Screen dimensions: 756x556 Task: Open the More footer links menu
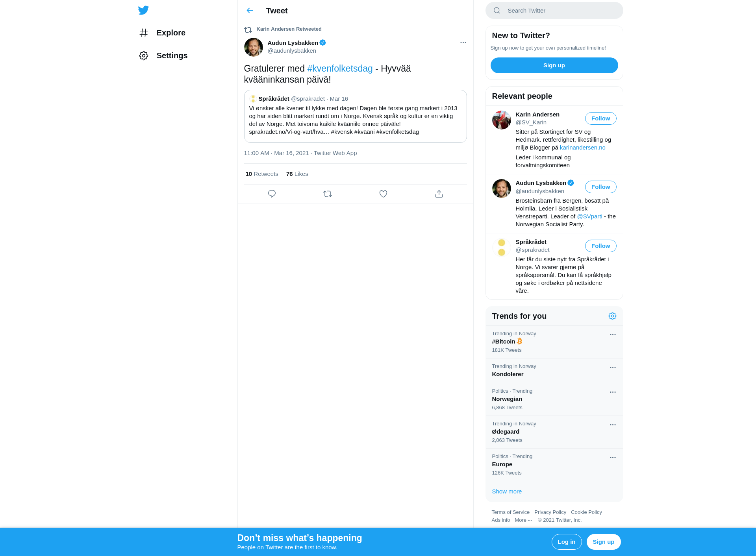click(523, 520)
